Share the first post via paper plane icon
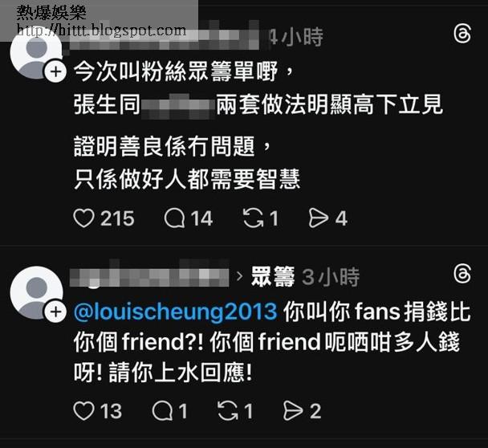488x448 pixels. click(319, 218)
